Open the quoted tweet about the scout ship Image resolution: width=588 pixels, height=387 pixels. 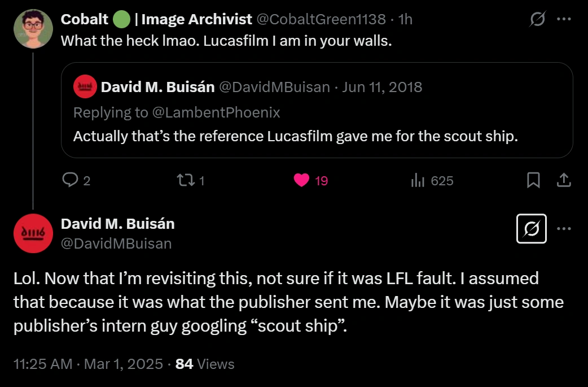click(316, 137)
